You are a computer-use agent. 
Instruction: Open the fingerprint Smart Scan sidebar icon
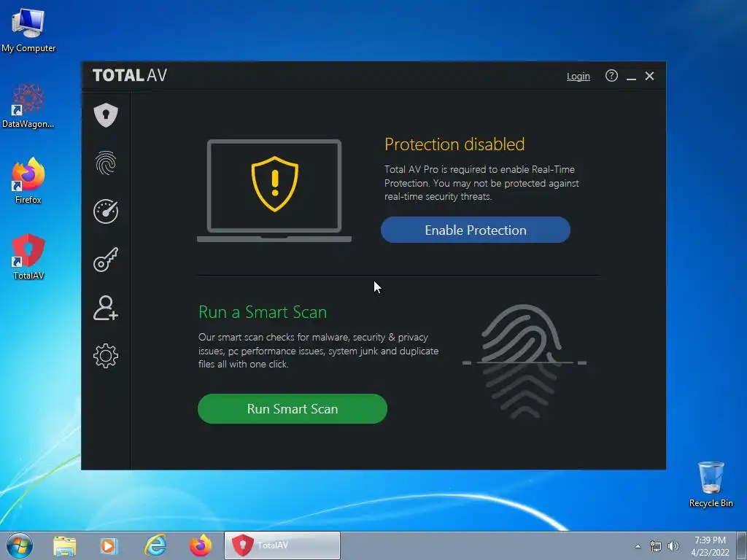[105, 163]
